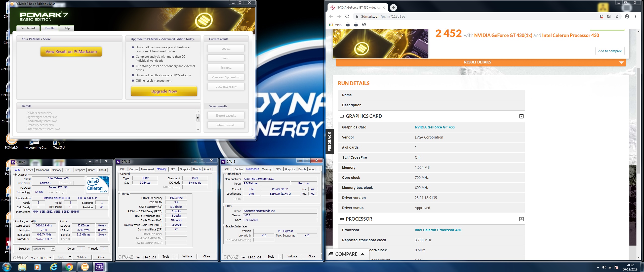Select SPD tab in middle CPU-Z window

click(x=173, y=169)
